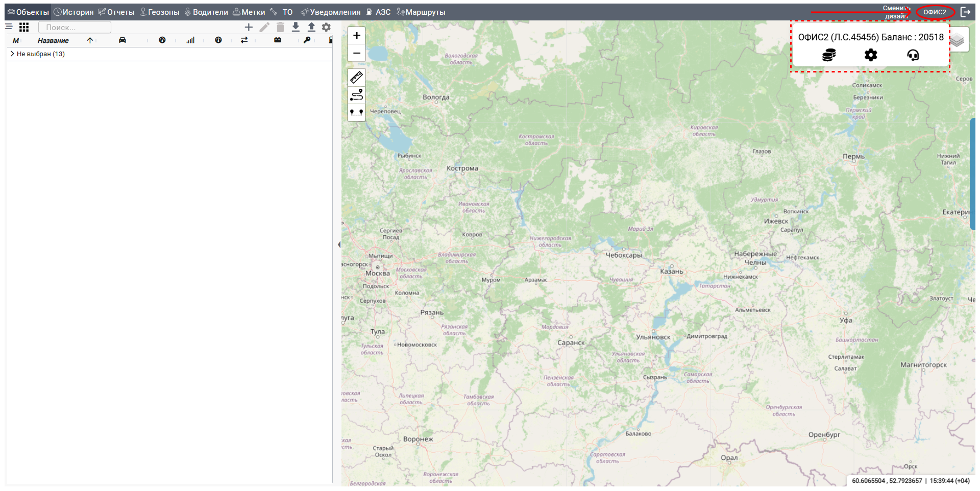980x491 pixels.
Task: Click the plus icon to add new object
Action: (x=249, y=28)
